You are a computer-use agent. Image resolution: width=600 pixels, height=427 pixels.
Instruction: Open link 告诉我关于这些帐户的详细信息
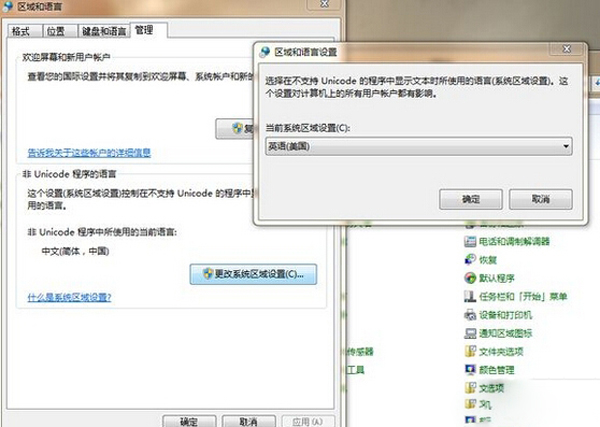point(89,153)
